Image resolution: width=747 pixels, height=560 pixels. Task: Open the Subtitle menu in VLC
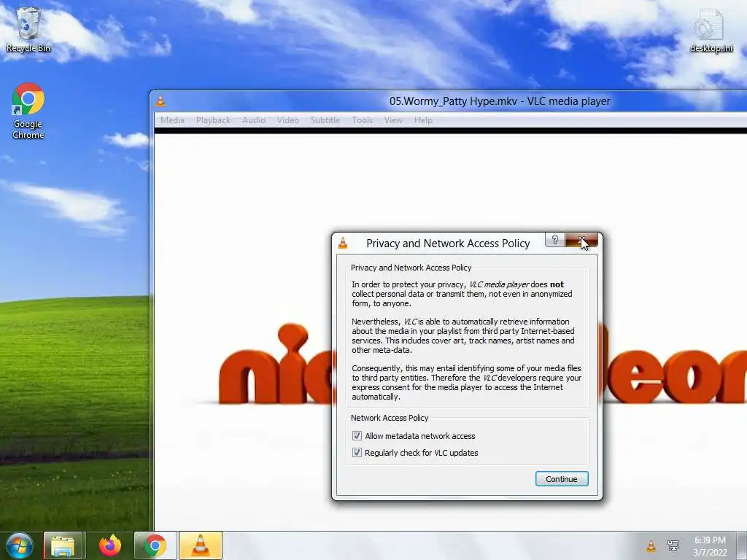pos(325,120)
